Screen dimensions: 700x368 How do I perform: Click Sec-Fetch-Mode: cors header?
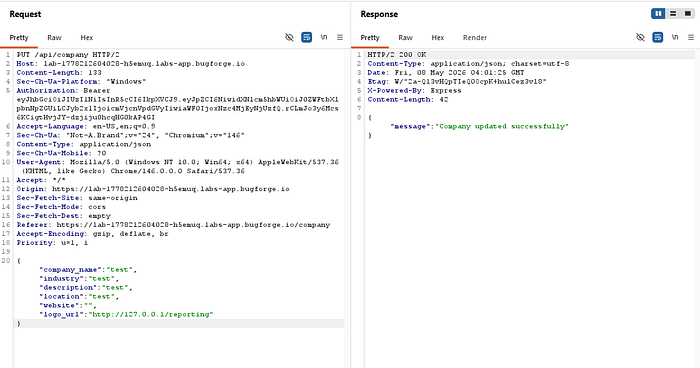[x=61, y=207]
